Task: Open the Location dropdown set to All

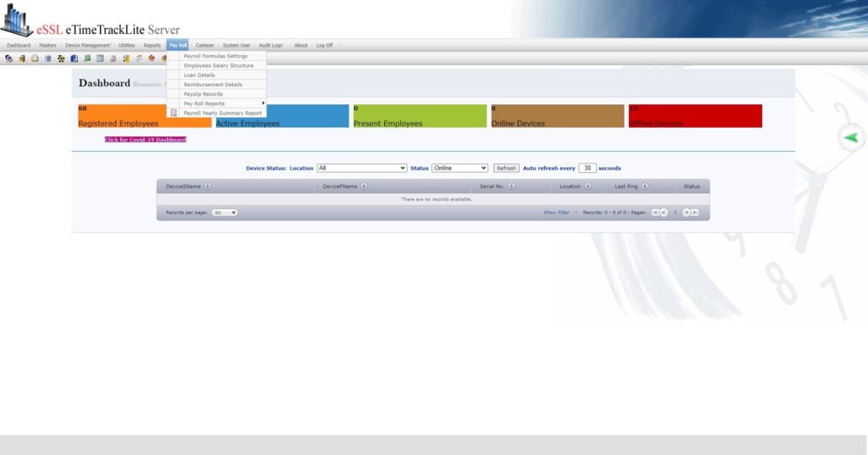Action: [362, 169]
